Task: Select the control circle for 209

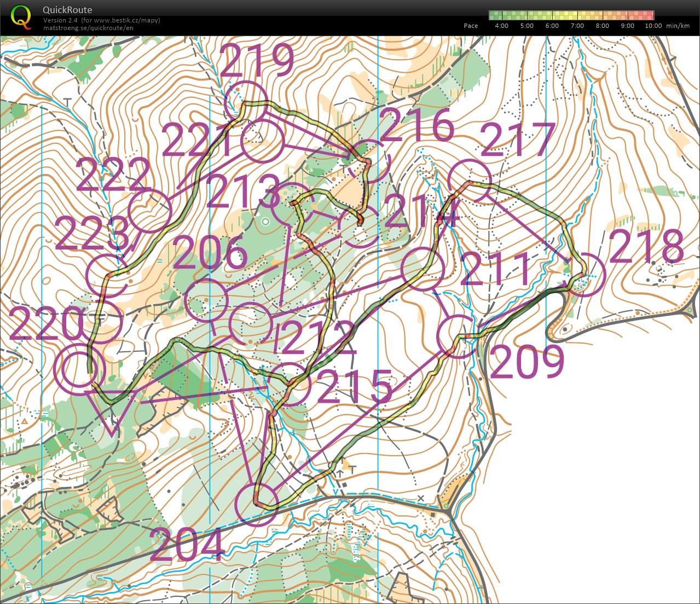Action: click(459, 336)
